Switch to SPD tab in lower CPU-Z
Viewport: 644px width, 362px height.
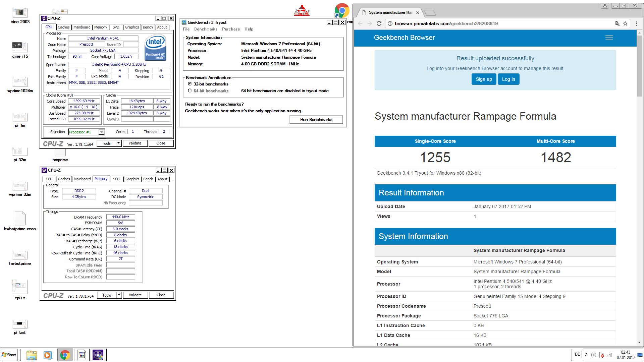click(x=116, y=179)
